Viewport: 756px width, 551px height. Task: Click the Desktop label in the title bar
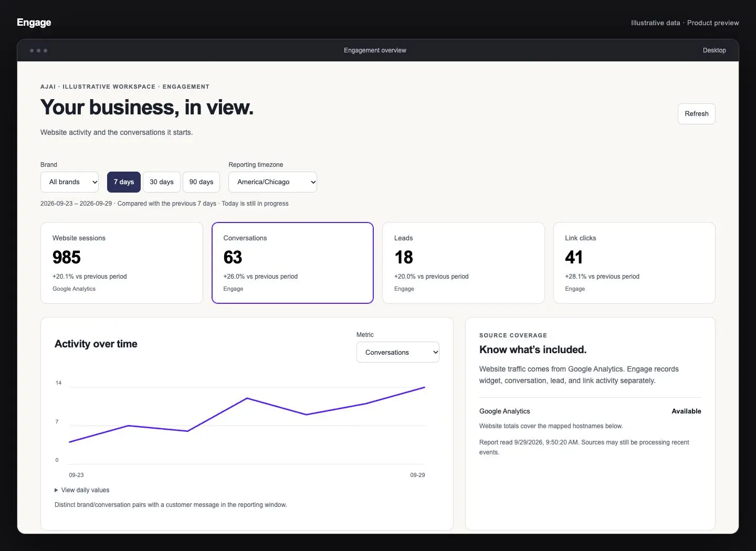(x=714, y=50)
